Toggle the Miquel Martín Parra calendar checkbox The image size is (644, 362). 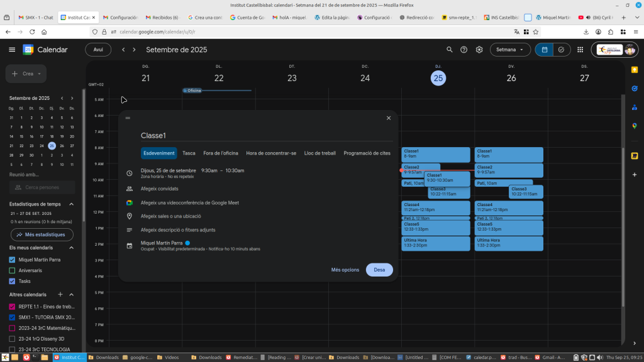pyautogui.click(x=12, y=260)
